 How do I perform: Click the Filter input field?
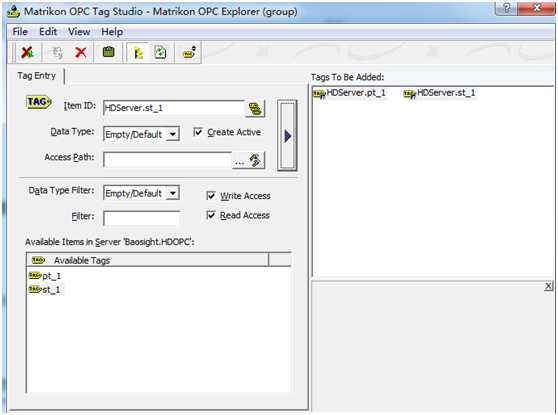(x=142, y=219)
